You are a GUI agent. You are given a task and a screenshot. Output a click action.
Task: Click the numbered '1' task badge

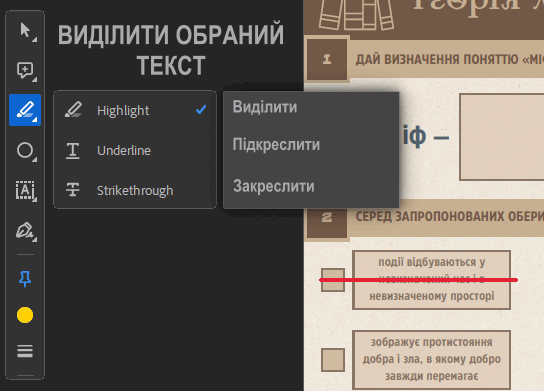click(327, 59)
